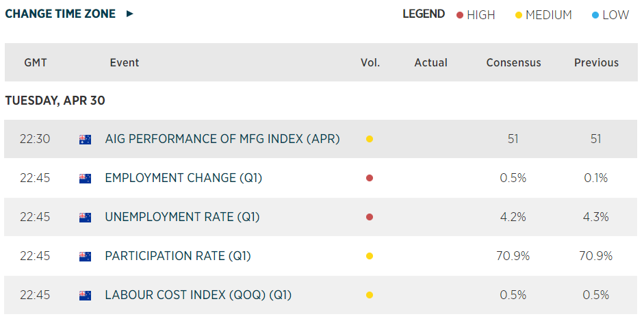
Task: Click high volatility dot for Employment Change row
Action: 370,179
